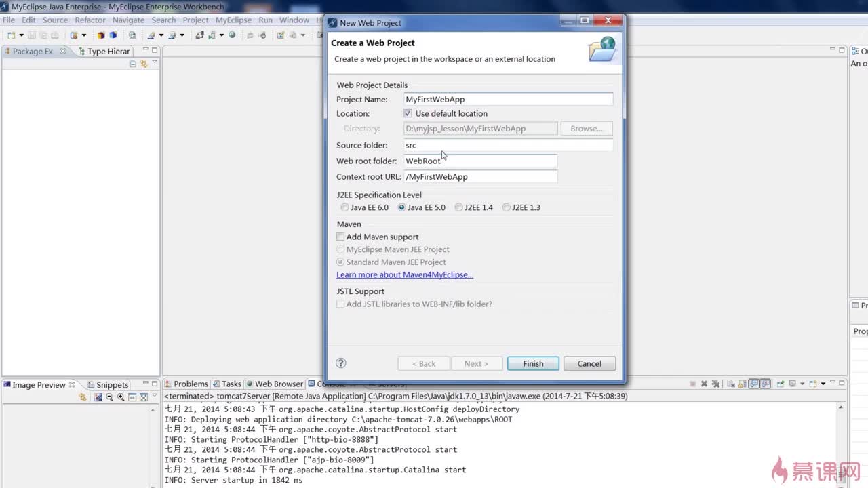
Task: Click help question mark icon in dialog
Action: [341, 363]
